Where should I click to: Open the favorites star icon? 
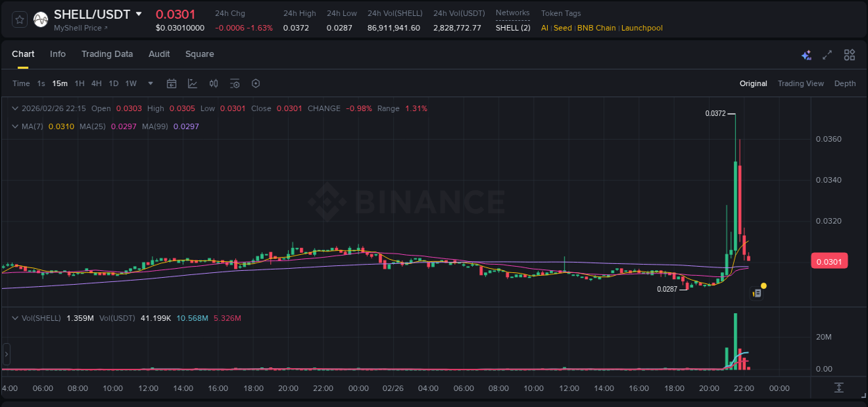coord(19,19)
